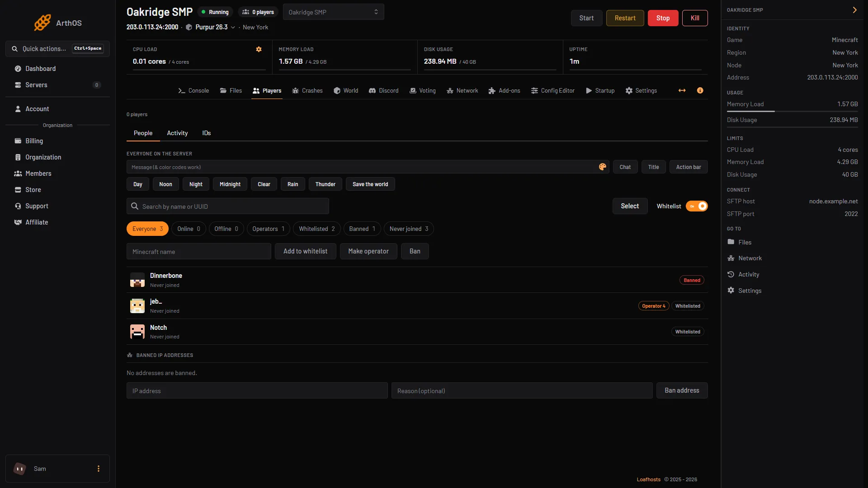The width and height of the screenshot is (868, 488).
Task: Go to Settings in the right panel
Action: 744,291
